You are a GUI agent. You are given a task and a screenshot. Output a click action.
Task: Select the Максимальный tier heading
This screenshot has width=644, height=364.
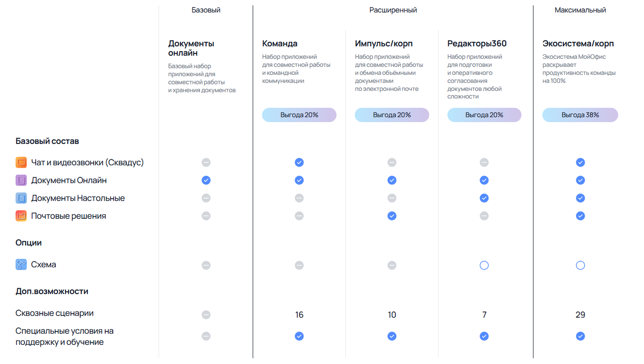[x=580, y=10]
